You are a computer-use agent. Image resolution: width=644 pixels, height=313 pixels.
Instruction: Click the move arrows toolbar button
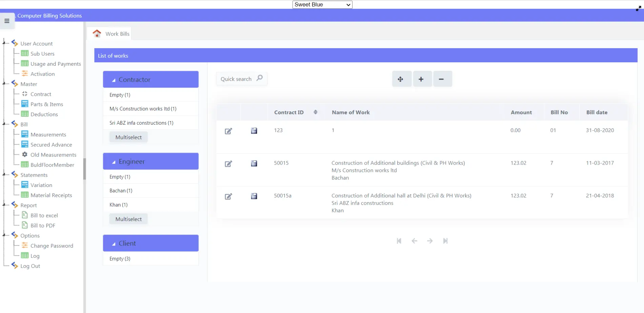(x=400, y=79)
